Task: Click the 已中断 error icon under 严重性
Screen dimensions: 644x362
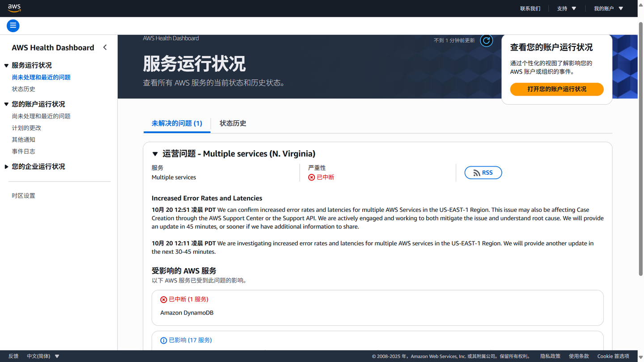Action: pos(312,177)
